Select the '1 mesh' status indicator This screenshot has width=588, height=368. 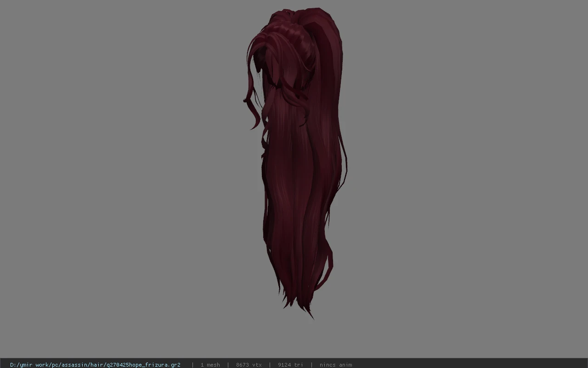click(x=210, y=365)
